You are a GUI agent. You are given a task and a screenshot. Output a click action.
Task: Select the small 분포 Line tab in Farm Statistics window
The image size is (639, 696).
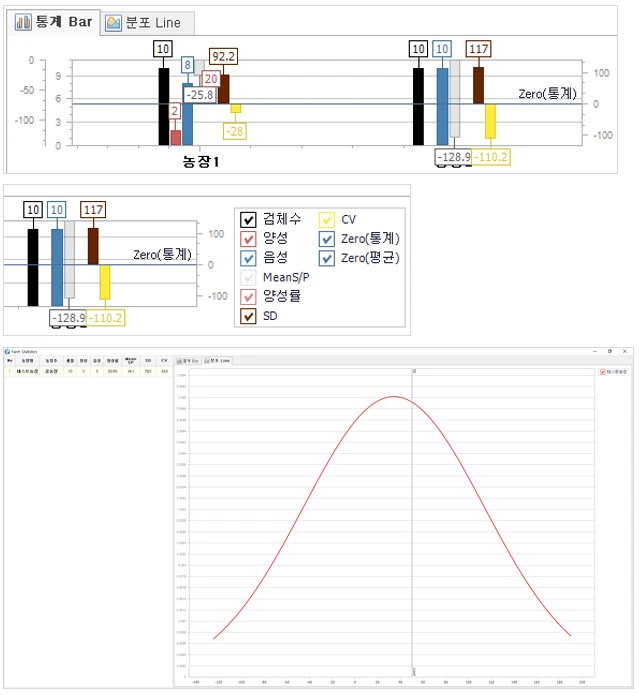(x=217, y=361)
